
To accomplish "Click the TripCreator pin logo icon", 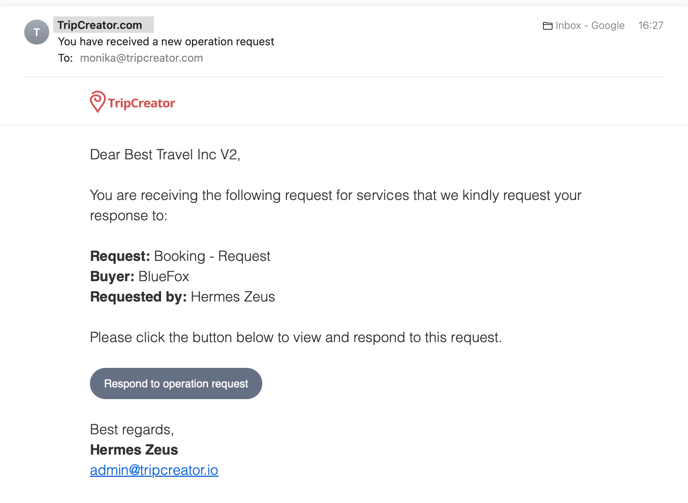I will coord(97,102).
